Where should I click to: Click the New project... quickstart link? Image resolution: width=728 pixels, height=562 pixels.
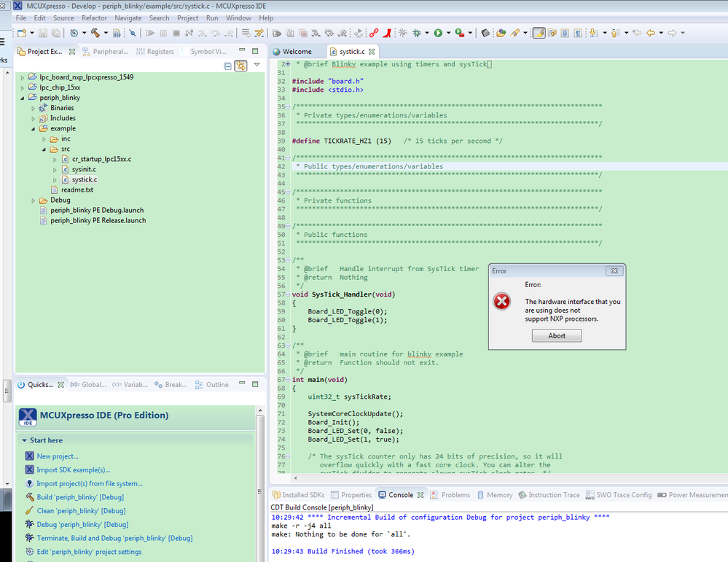click(58, 456)
